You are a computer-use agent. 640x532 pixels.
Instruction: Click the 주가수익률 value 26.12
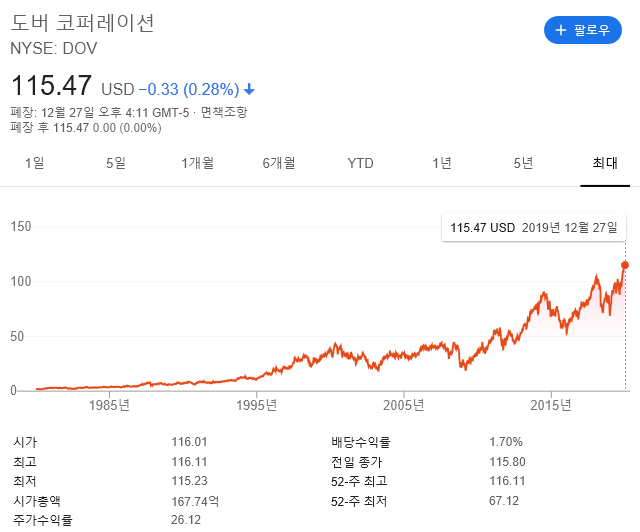pos(186,520)
